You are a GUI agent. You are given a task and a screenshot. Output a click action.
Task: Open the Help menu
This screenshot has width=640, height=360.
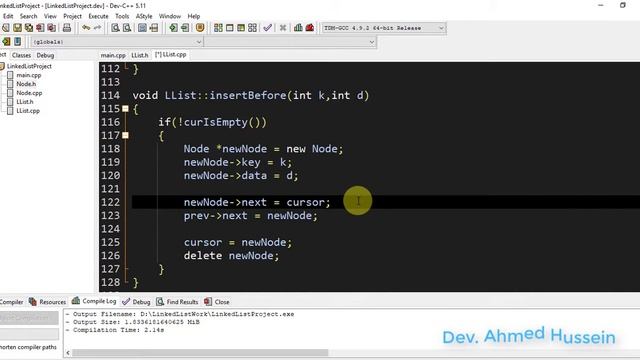pyautogui.click(x=194, y=16)
